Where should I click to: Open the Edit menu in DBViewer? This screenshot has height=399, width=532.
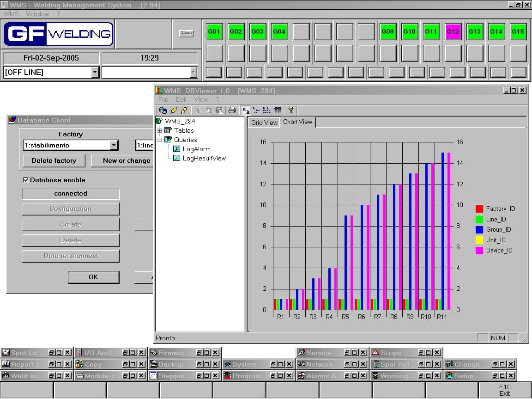tap(181, 99)
